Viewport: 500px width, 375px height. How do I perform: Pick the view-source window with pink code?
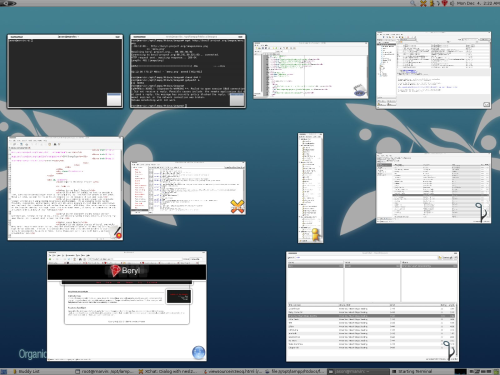[x=65, y=188]
